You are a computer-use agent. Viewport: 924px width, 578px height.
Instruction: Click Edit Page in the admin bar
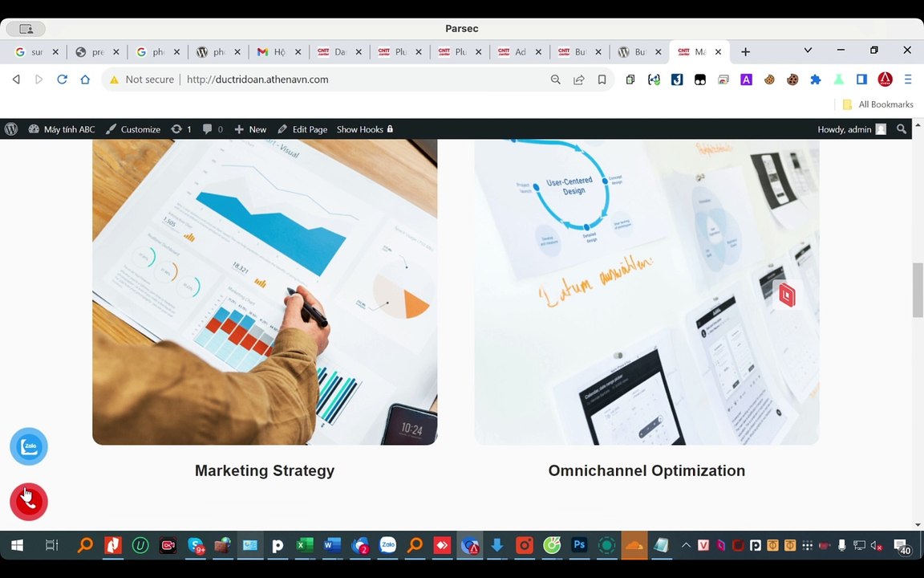coord(303,129)
